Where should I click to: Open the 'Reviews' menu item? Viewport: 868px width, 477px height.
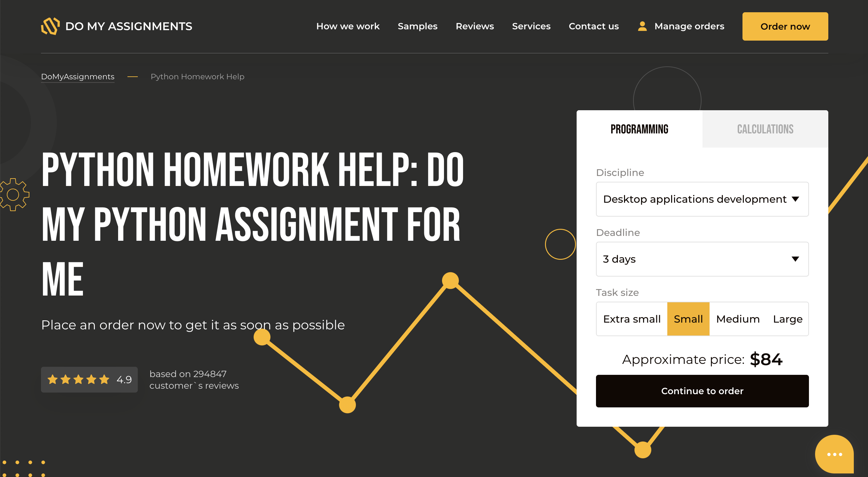point(475,26)
